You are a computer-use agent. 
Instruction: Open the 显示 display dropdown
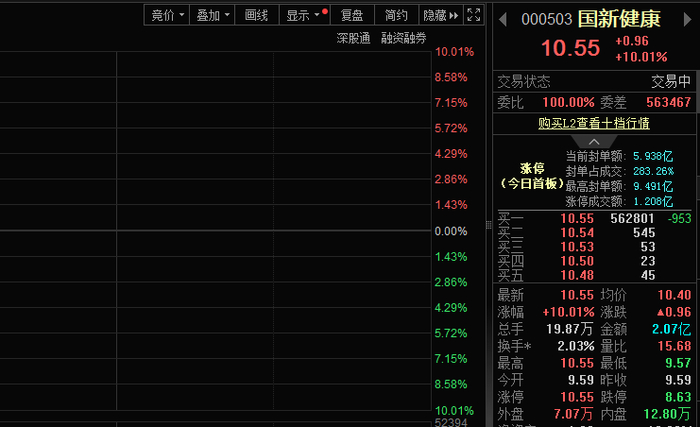point(304,15)
